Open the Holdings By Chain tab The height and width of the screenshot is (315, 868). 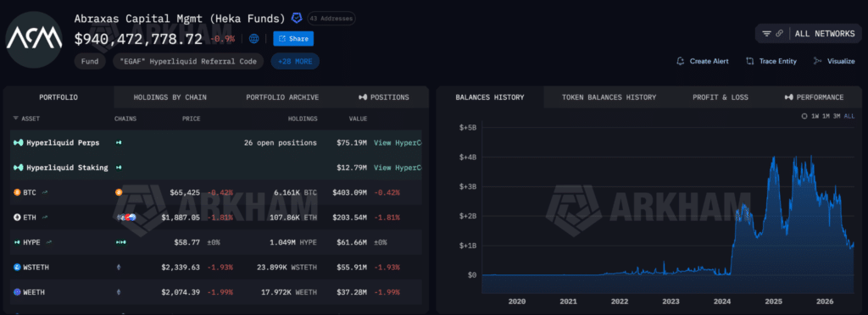(170, 97)
